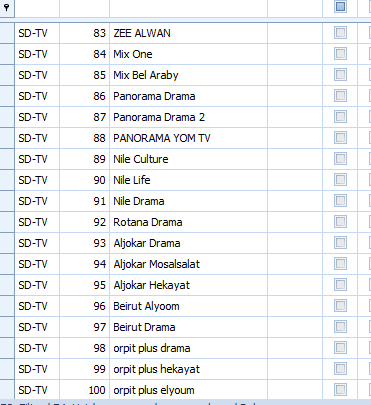Tick the Panorama Drama 2 checkbox
The width and height of the screenshot is (371, 405).
[340, 117]
